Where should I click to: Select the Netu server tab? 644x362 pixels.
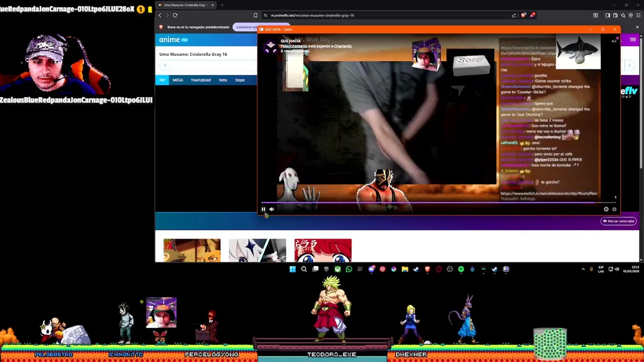223,80
